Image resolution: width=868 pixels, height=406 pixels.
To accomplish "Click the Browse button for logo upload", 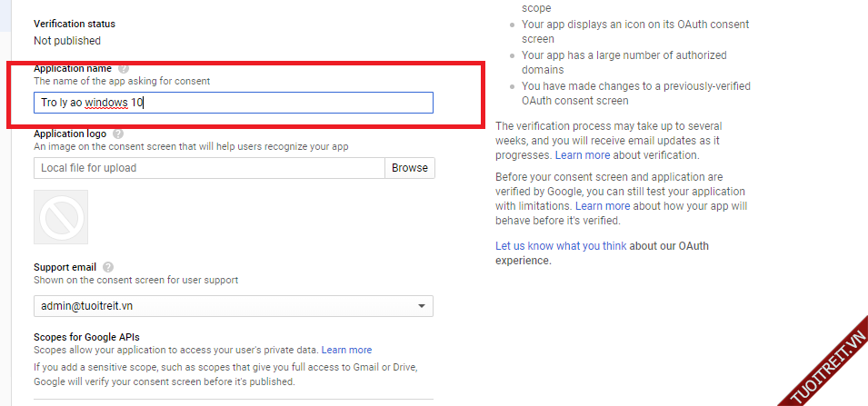I will (x=410, y=168).
